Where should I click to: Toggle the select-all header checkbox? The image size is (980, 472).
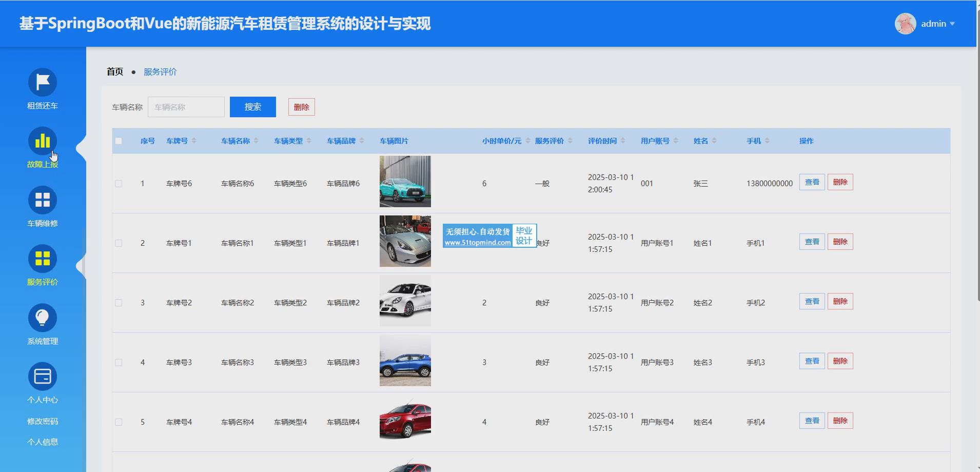119,141
